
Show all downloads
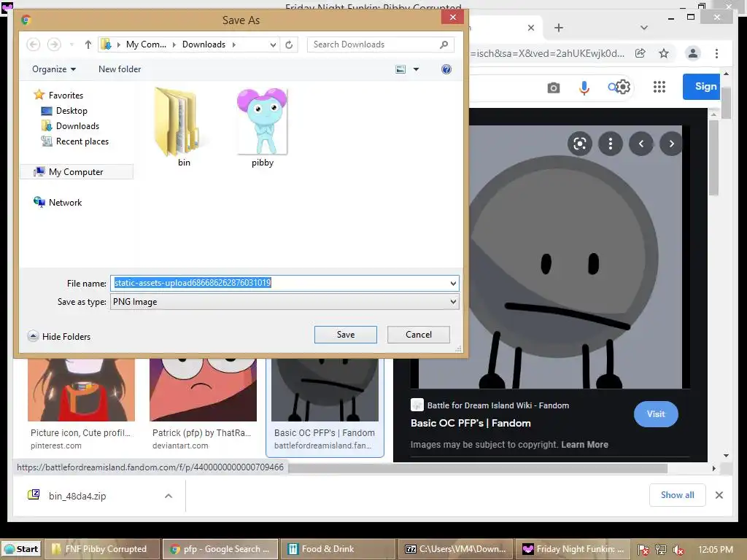pos(677,495)
